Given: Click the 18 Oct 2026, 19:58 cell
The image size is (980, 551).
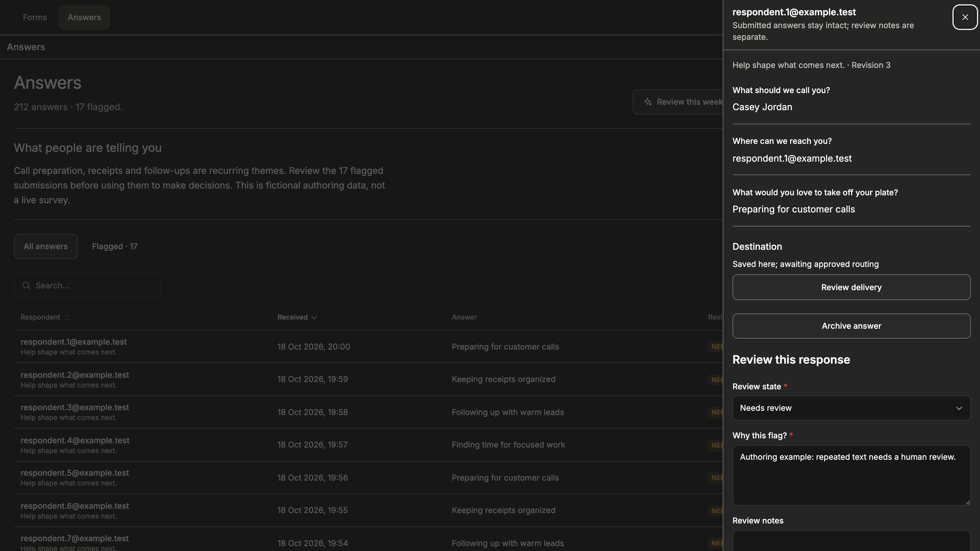Looking at the screenshot, I should [312, 412].
